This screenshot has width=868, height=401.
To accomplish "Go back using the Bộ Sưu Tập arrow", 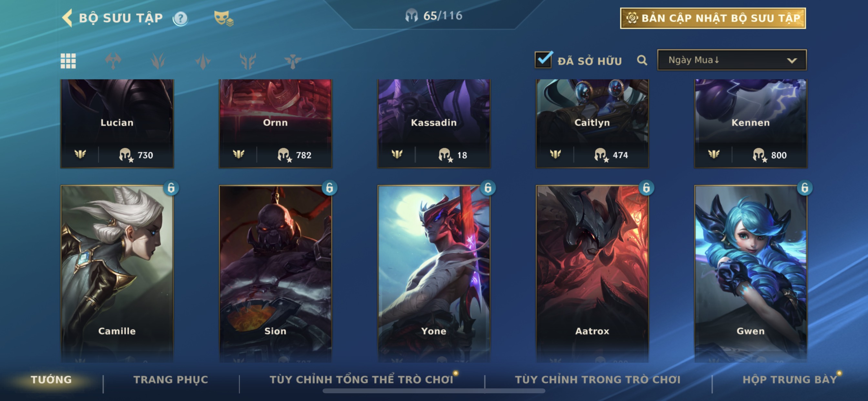I will tap(67, 18).
